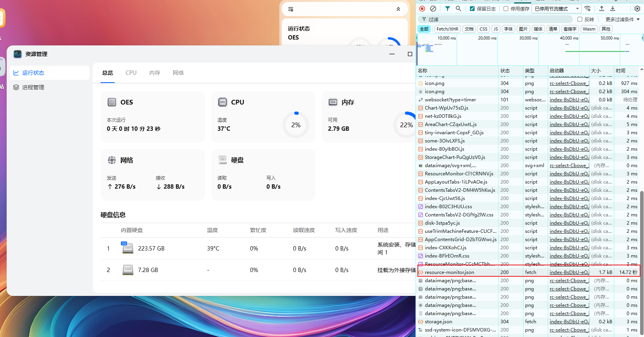Image resolution: width=644 pixels, height=337 pixels.
Task: Open 进程管理 in the sidebar
Action: click(33, 87)
